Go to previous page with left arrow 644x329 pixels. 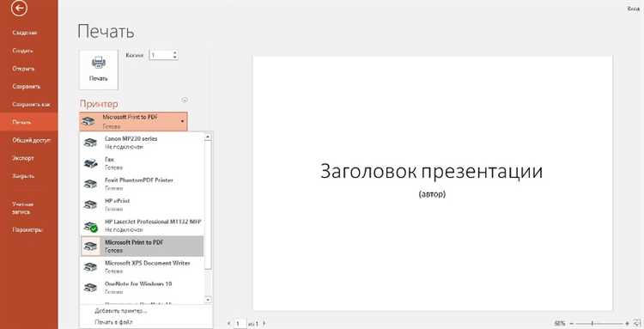228,324
